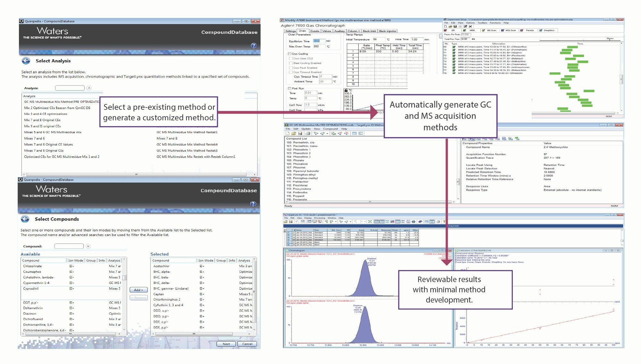Click Available list vertical scrollbar thumb
641x364 pixels.
124,278
